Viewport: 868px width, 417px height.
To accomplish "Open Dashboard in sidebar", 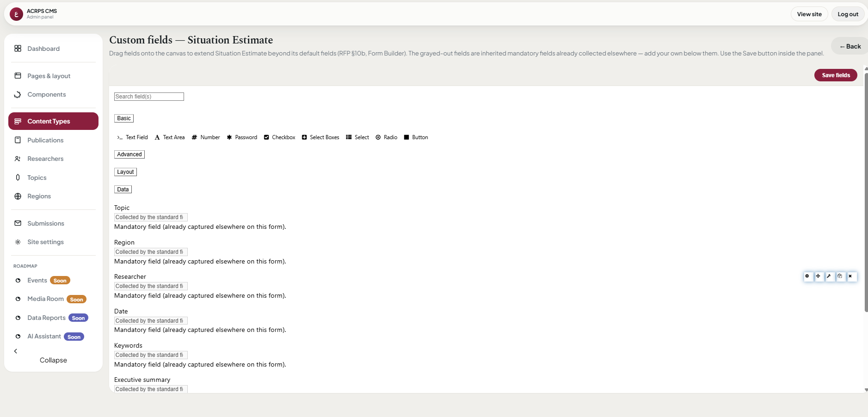I will [53, 49].
